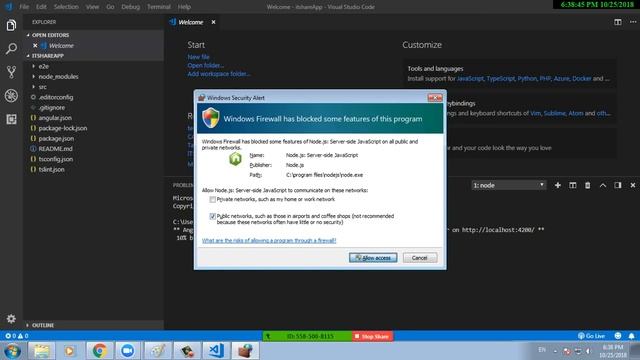Click the Open folder link

[x=205, y=65]
